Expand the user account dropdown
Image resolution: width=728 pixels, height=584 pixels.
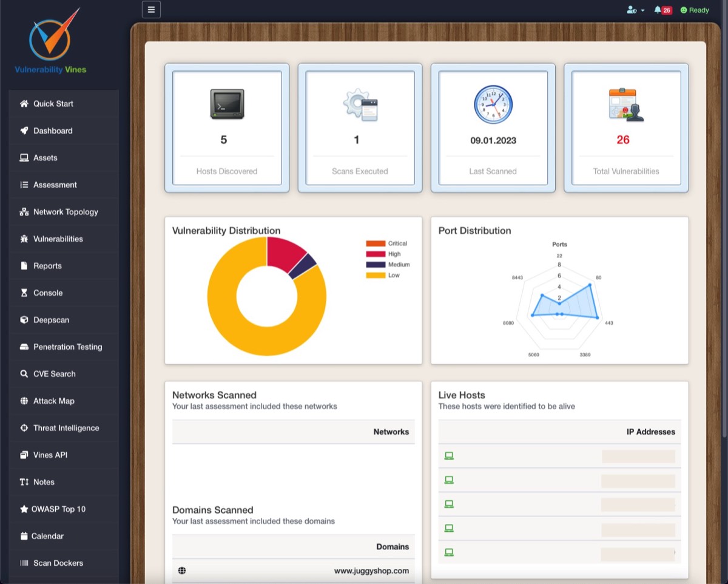click(635, 10)
